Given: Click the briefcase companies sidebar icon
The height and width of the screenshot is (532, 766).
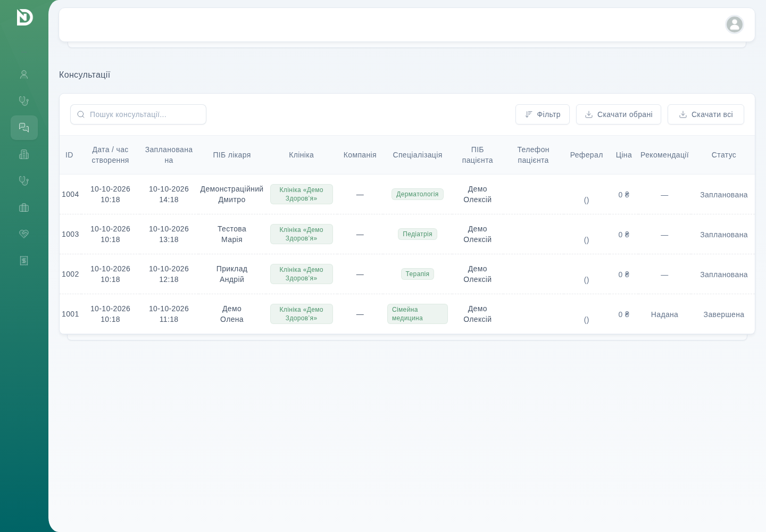Looking at the screenshot, I should [24, 207].
